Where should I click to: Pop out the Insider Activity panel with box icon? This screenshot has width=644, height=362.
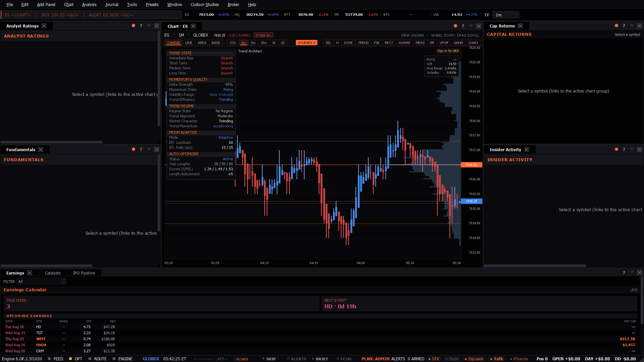click(x=640, y=149)
